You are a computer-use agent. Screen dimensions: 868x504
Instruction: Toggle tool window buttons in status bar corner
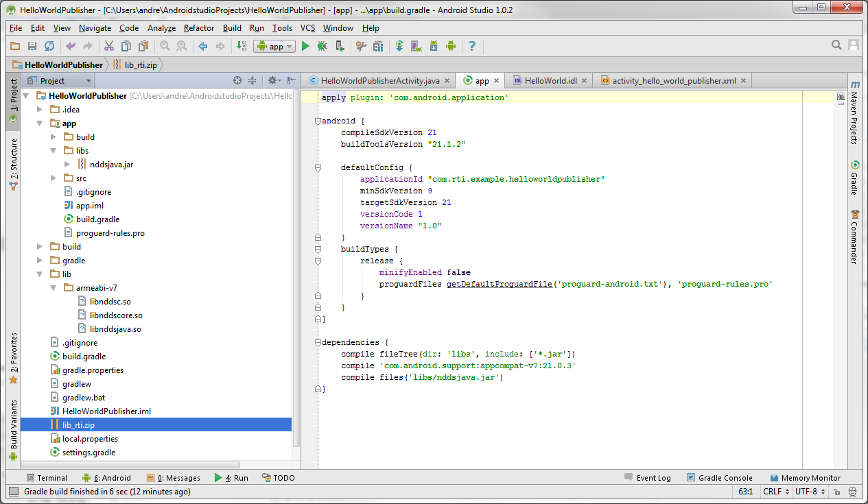point(13,492)
